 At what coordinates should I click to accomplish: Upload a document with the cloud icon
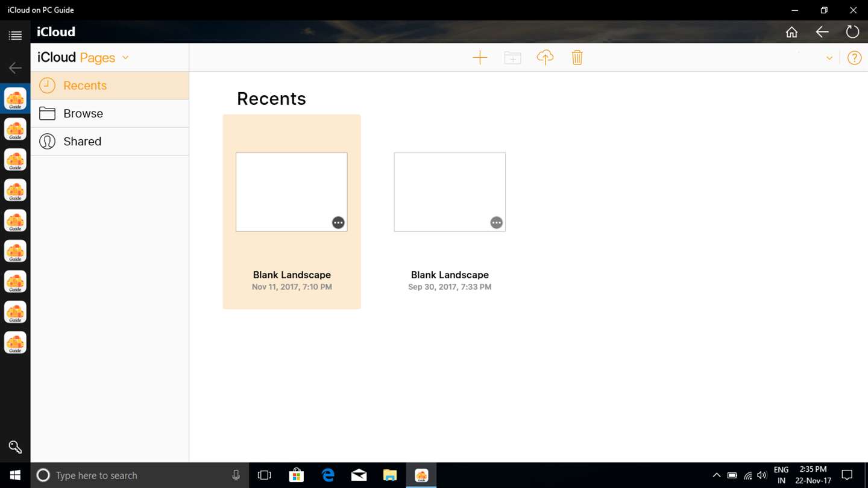545,57
